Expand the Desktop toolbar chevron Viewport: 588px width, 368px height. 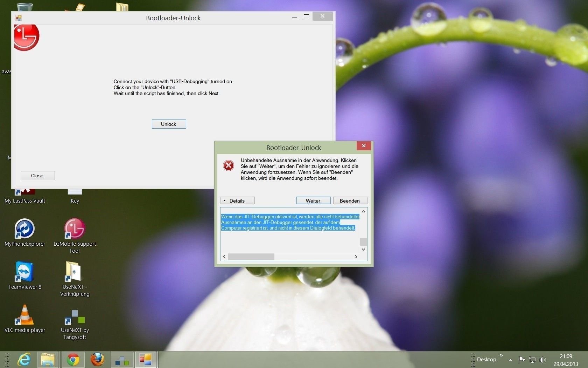point(501,355)
